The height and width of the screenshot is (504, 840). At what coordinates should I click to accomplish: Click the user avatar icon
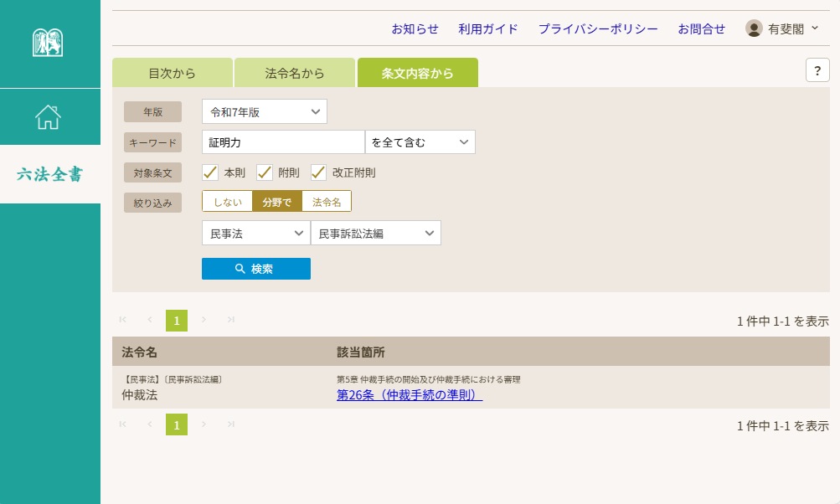tap(754, 28)
